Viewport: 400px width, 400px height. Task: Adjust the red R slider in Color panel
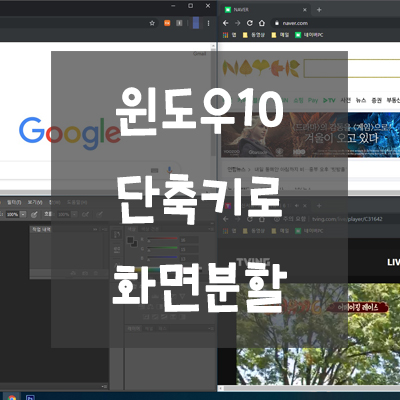[162, 239]
